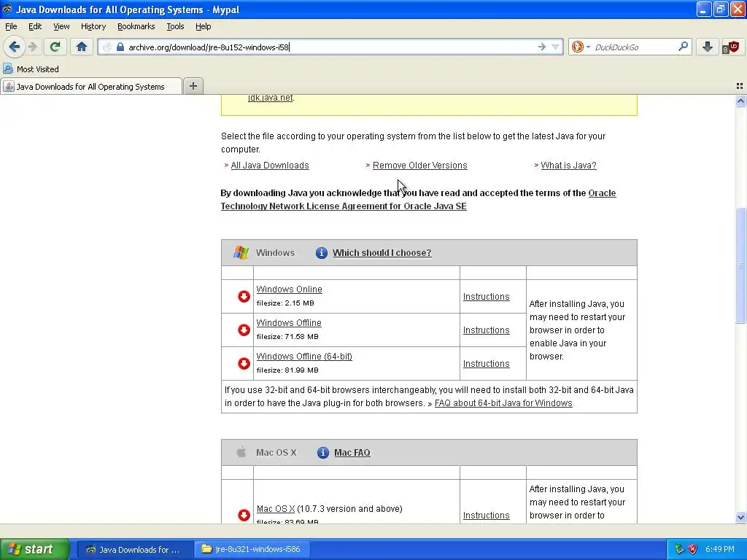
Task: Go to the home page icon
Action: point(82,47)
